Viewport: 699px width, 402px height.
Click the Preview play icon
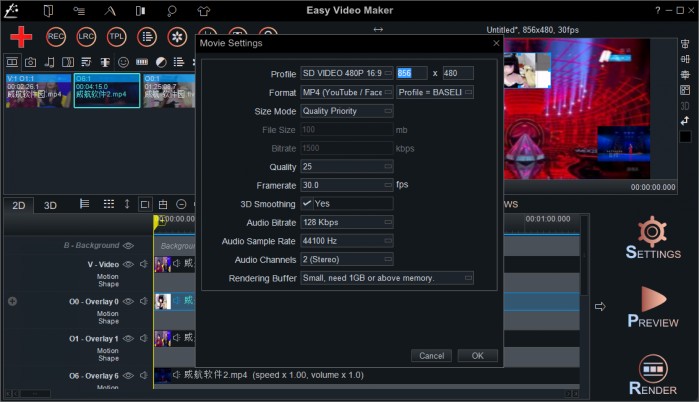653,298
